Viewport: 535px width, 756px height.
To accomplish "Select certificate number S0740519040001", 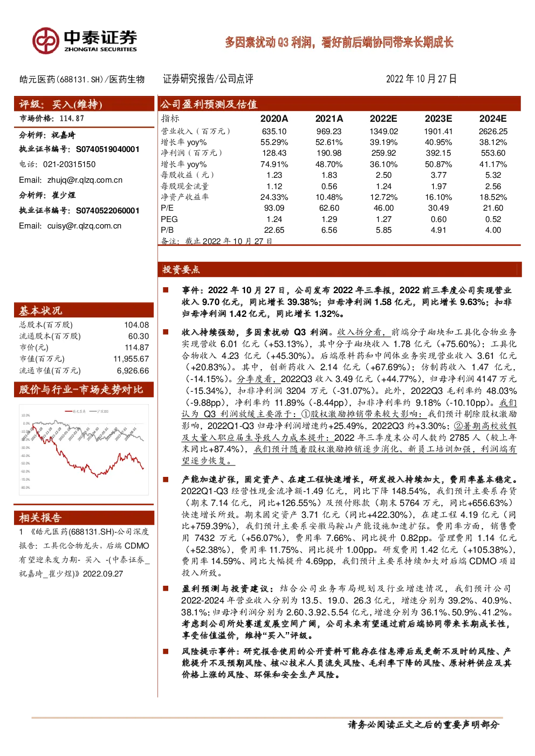I will click(107, 149).
